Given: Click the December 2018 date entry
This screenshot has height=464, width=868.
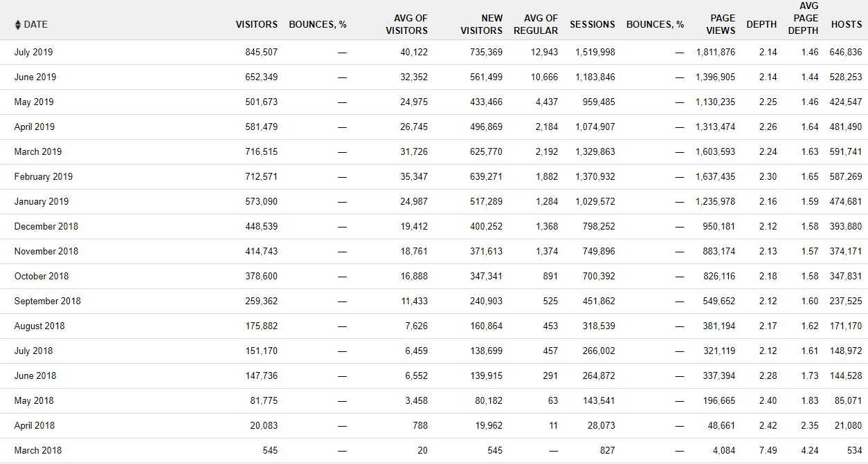Looking at the screenshot, I should pos(46,227).
